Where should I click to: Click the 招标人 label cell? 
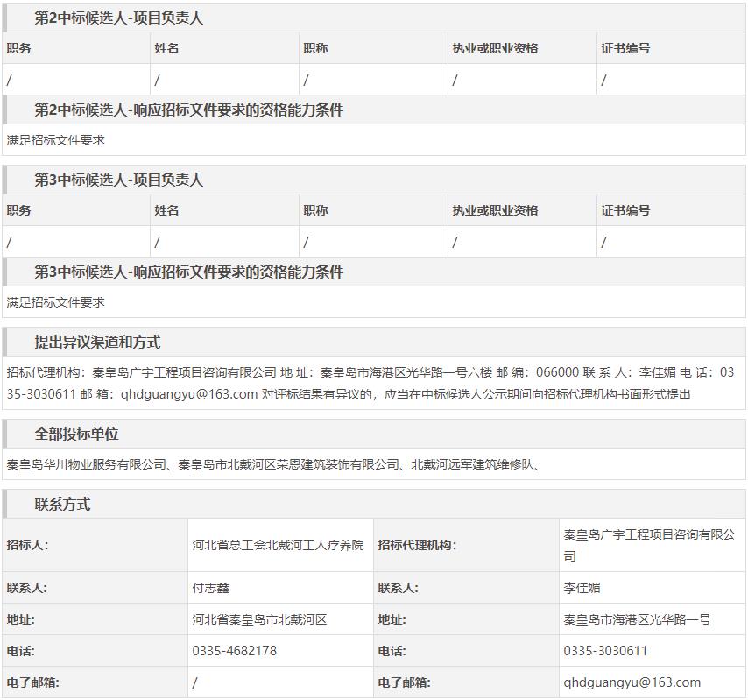tap(28, 545)
